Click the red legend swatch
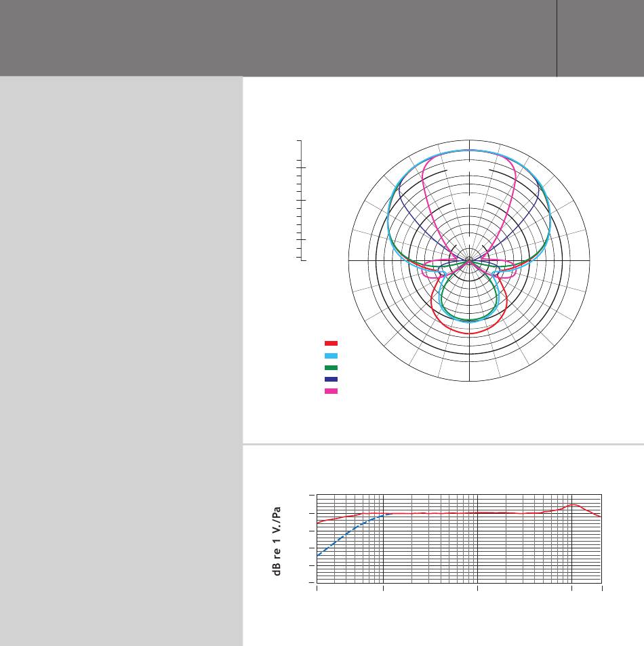Screen dimensions: 644x646 pos(331,343)
